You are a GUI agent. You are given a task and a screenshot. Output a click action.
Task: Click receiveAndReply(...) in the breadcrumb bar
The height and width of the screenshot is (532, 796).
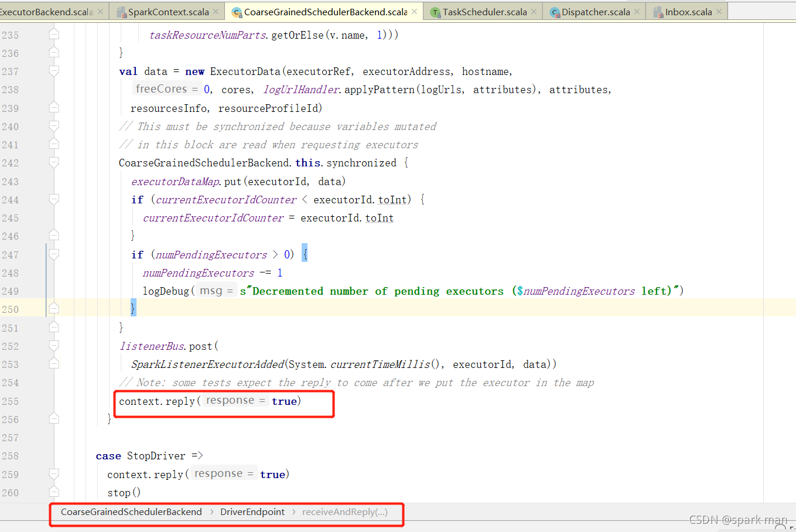click(345, 512)
